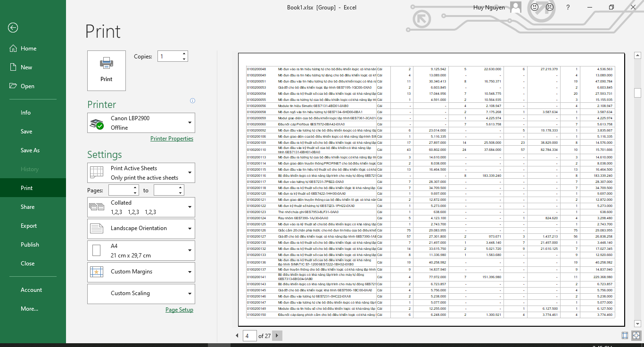Toggle Zoom to Page in preview
Screen dimensions: 644x347
636,336
